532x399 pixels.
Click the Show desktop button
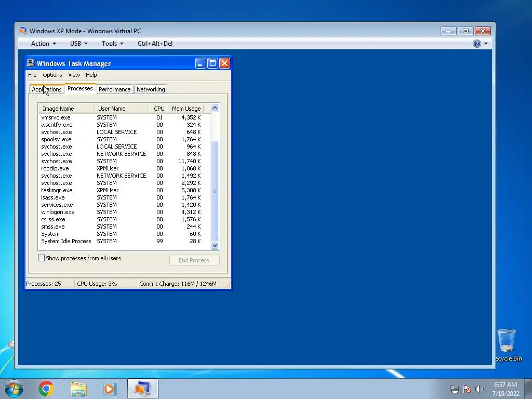pos(528,389)
